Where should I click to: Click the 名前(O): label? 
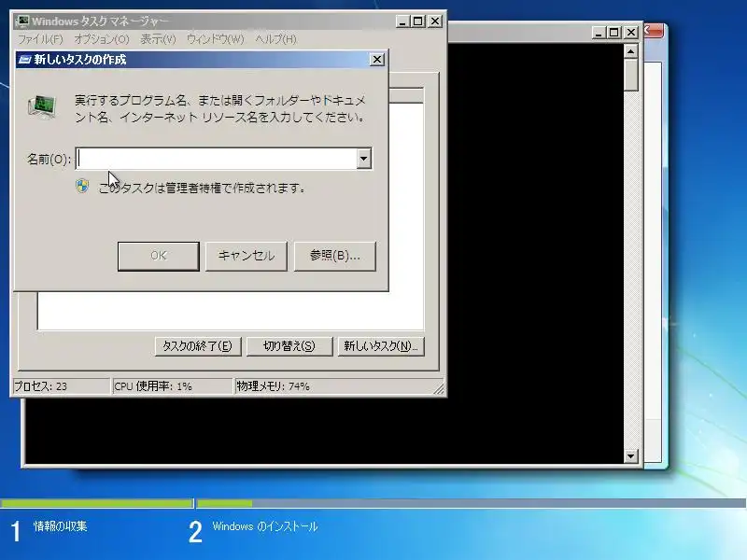click(x=49, y=159)
